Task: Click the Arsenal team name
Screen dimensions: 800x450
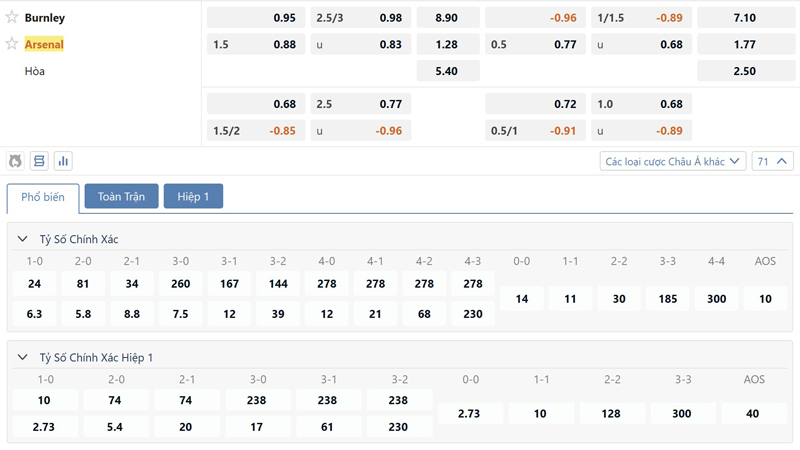Action: pos(44,44)
